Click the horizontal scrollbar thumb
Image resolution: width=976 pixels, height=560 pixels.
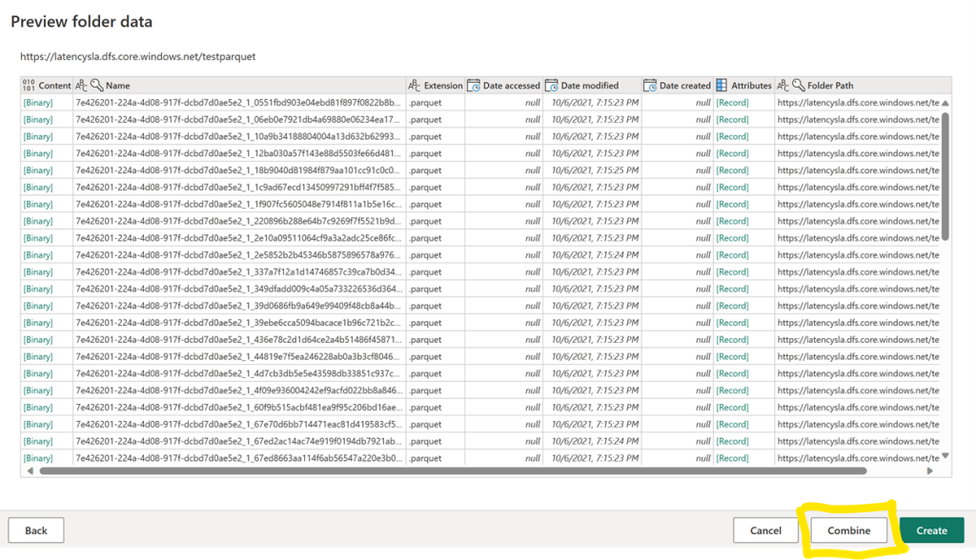click(453, 471)
